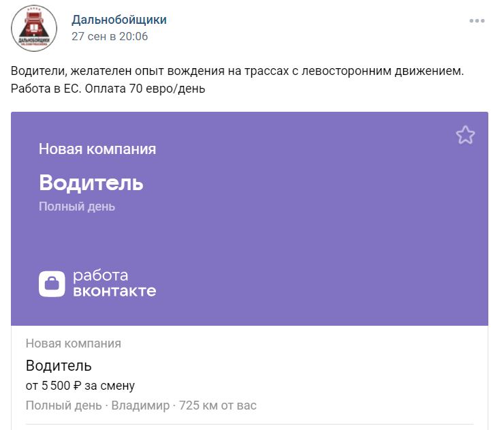This screenshot has width=504, height=430.
Task: Click Полный день text on the banner
Action: click(x=77, y=206)
